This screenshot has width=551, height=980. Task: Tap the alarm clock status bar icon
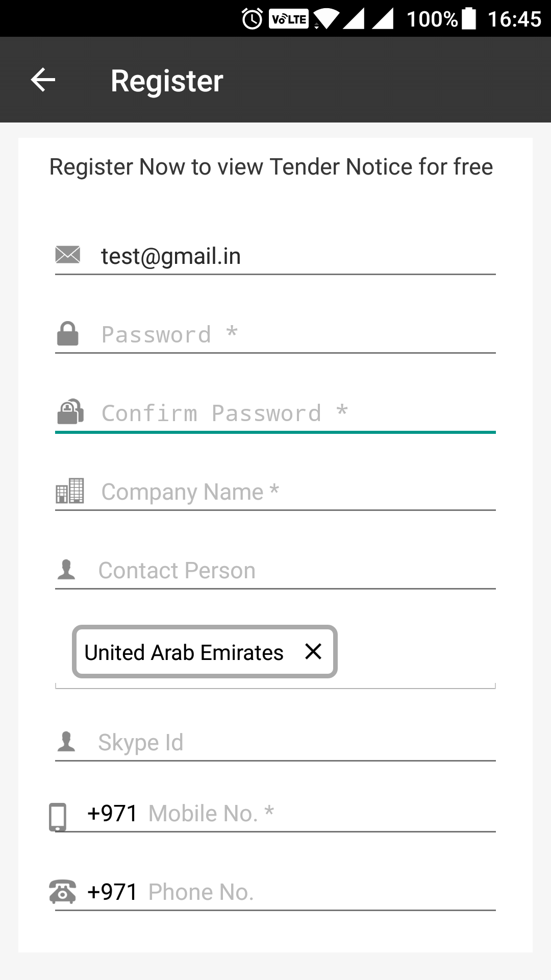(x=252, y=19)
